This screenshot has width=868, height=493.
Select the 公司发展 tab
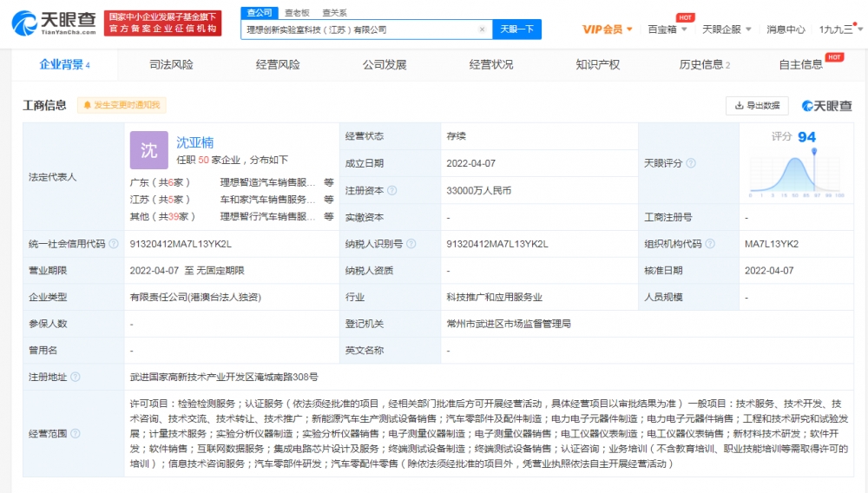point(385,65)
